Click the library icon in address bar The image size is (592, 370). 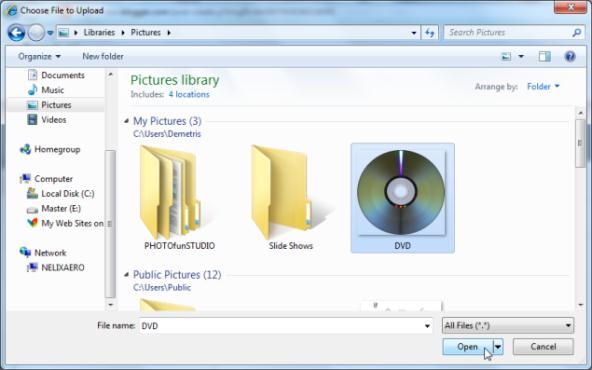coord(64,33)
